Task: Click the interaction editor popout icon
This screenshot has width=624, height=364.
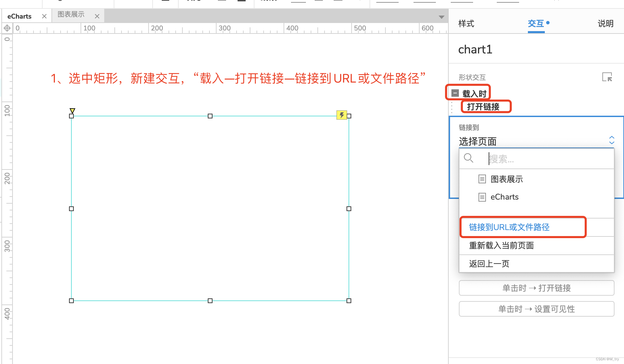Action: pyautogui.click(x=607, y=77)
